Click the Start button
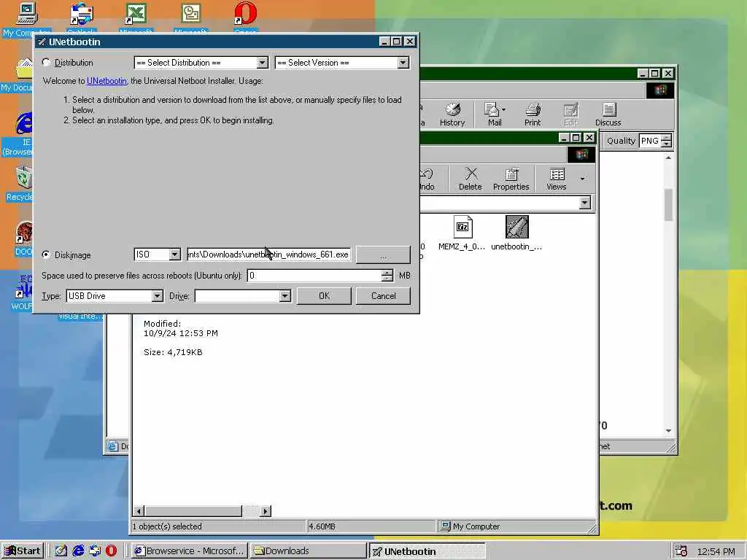This screenshot has width=747, height=560. click(x=23, y=551)
